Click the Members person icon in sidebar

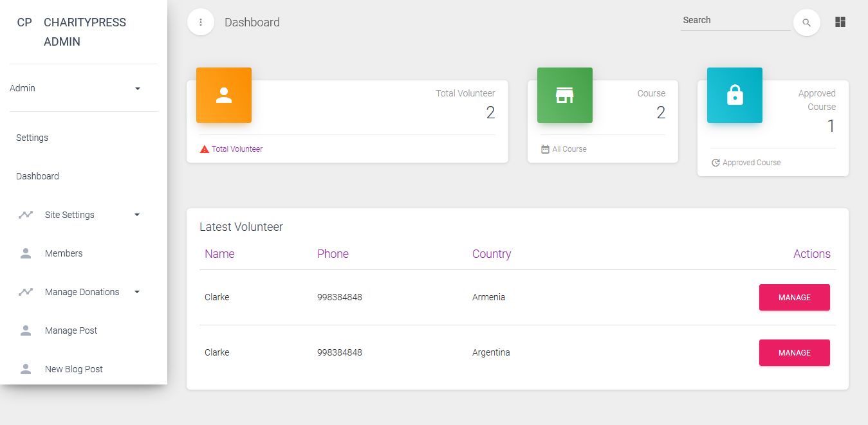pos(26,253)
